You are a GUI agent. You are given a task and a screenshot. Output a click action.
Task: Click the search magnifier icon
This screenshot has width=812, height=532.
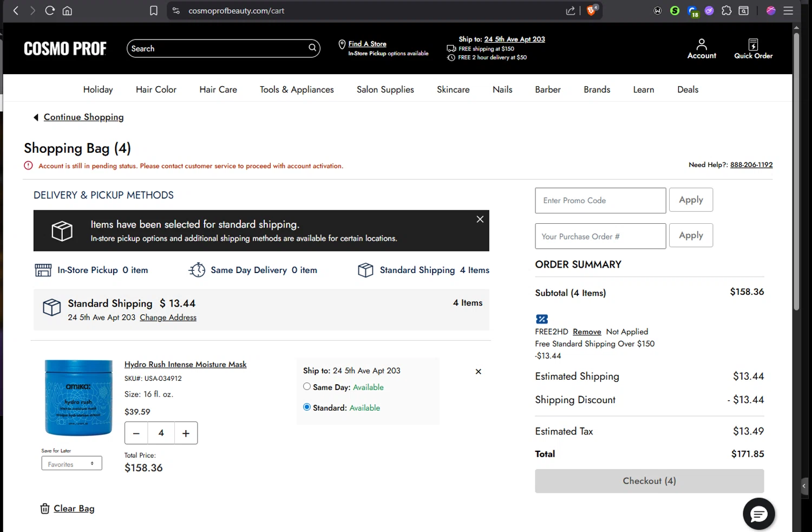point(312,48)
